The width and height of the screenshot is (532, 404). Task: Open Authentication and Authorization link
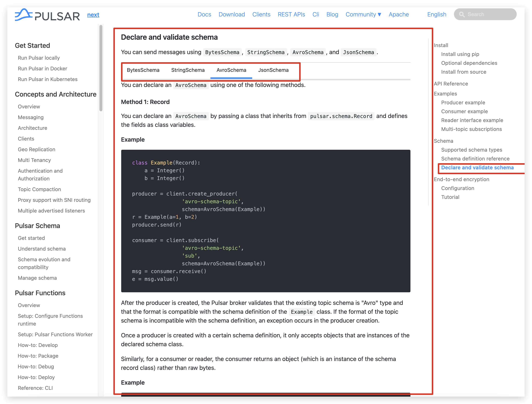[x=40, y=175]
